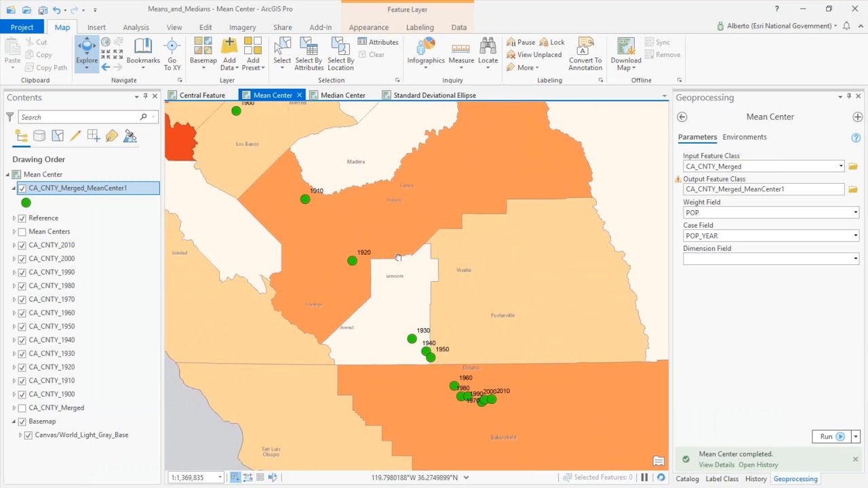Image resolution: width=868 pixels, height=488 pixels.
Task: Expand the Reference layer group
Action: [14, 218]
